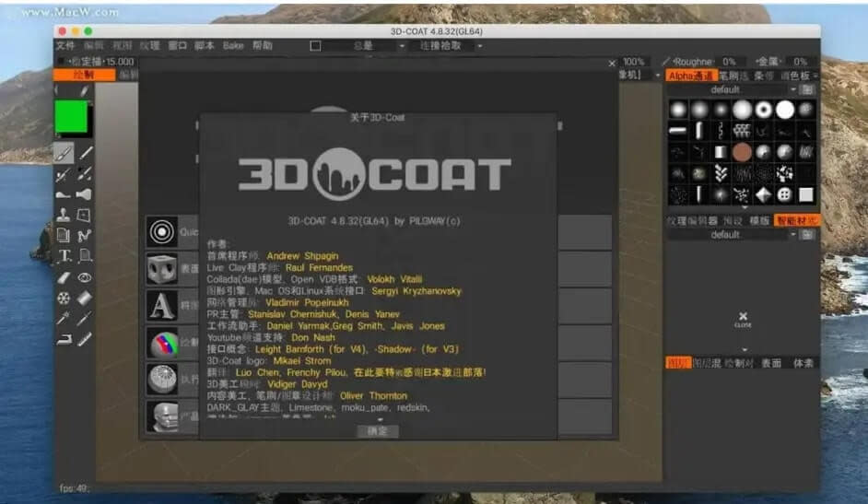Pick the chevron leaves brush alpha
Screen dimensions: 868x504
[721, 174]
